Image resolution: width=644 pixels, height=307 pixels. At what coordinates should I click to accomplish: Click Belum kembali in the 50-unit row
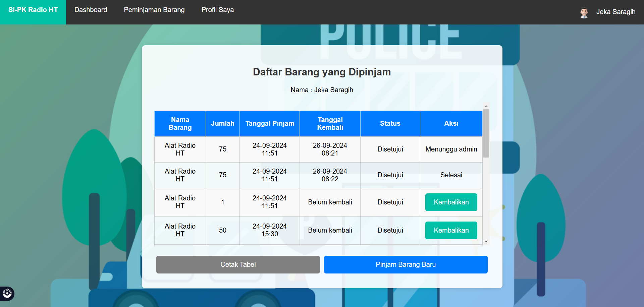330,230
